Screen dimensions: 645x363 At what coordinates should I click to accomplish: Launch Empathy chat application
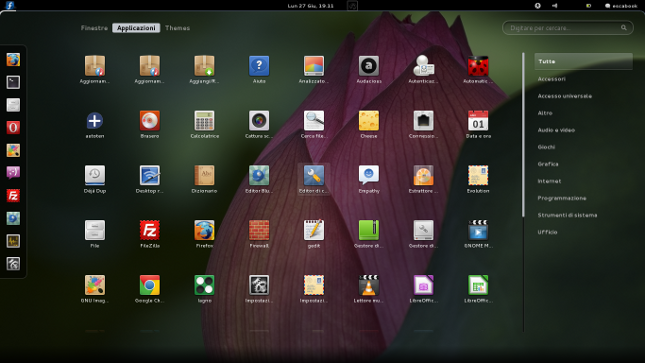click(369, 176)
